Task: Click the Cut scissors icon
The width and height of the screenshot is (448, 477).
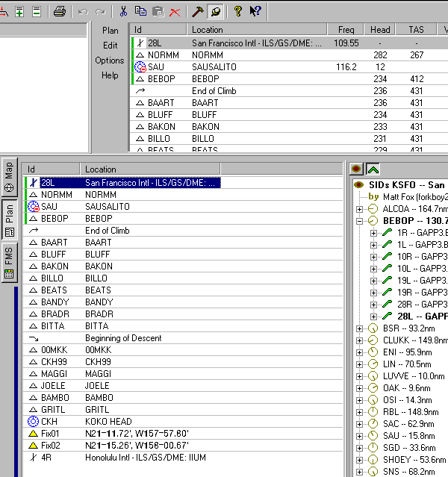Action: tap(124, 11)
